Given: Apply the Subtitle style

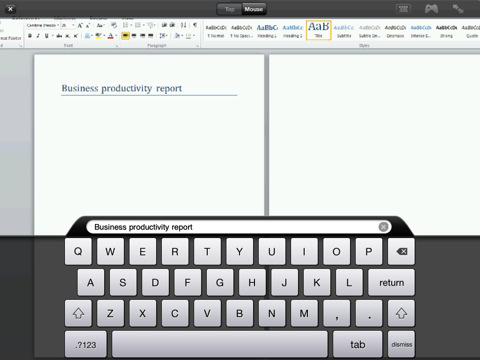Looking at the screenshot, I should point(344,31).
